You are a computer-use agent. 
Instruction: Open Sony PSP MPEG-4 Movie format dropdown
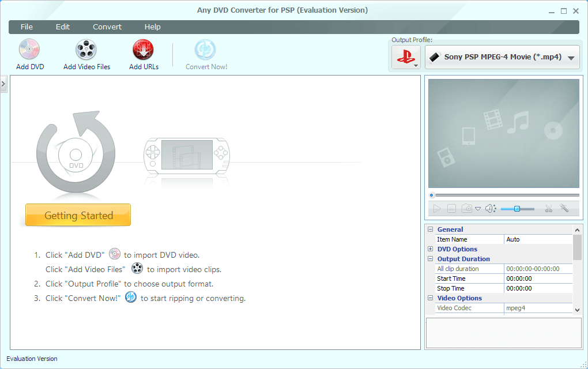[x=502, y=58]
